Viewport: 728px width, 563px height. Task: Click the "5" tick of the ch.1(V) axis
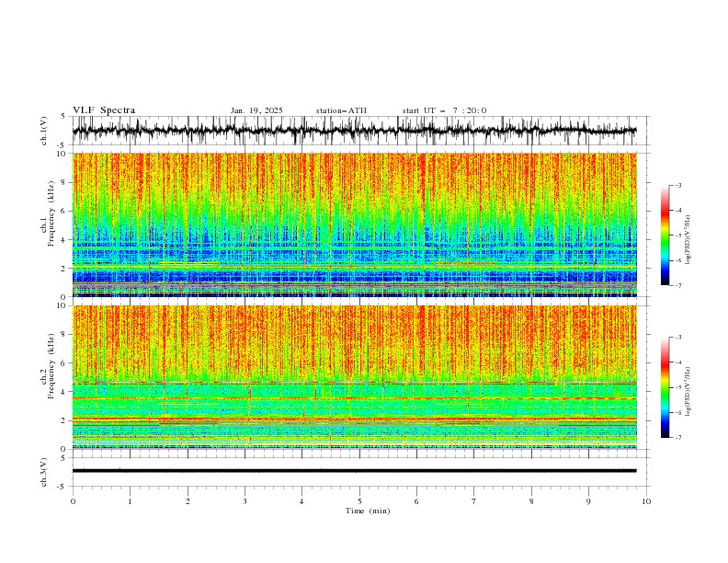pos(63,117)
